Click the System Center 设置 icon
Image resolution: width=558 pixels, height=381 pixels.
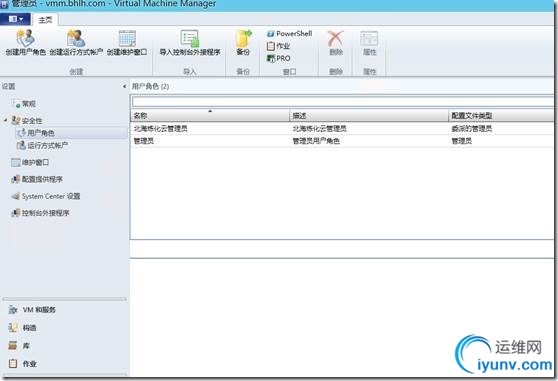pos(16,196)
